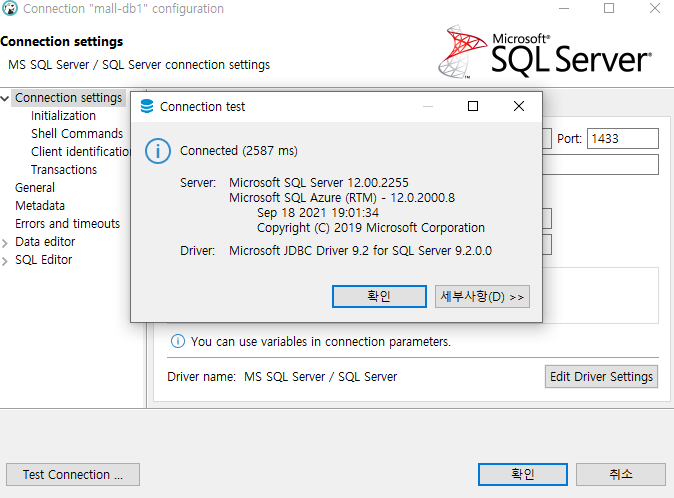Click You can use variables hint text
Viewport: 674px width, 498px height.
tap(321, 342)
